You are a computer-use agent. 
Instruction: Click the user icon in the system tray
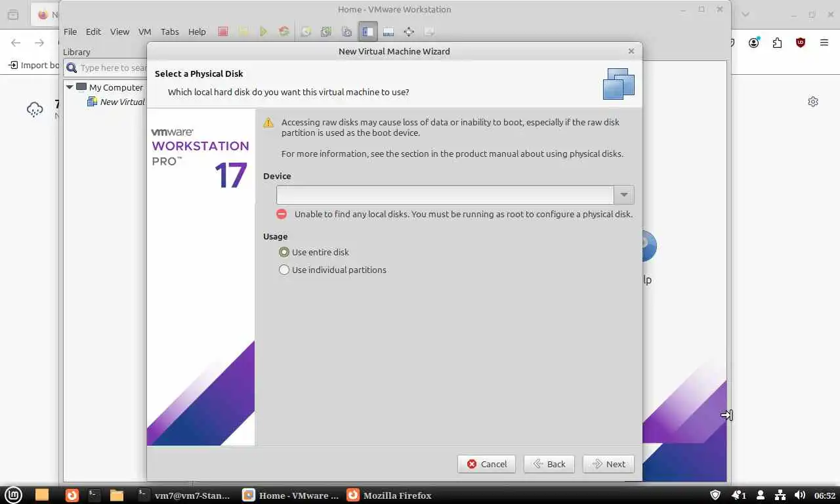point(761,495)
